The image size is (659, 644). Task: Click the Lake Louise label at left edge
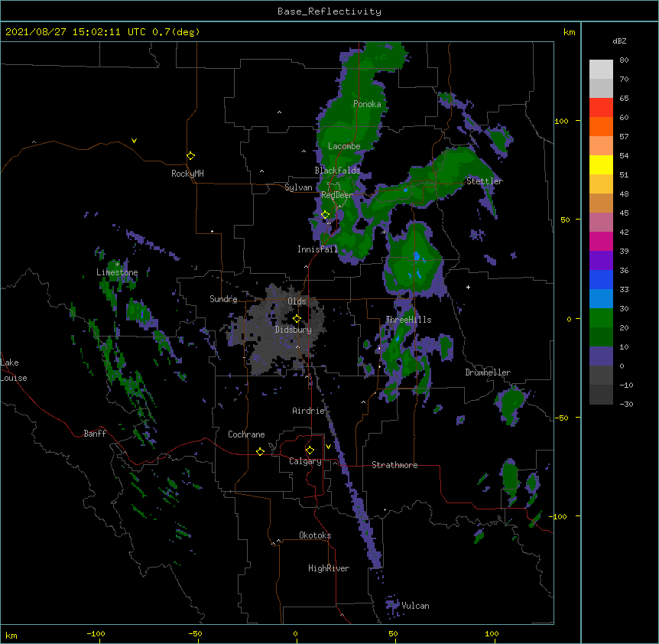14,370
